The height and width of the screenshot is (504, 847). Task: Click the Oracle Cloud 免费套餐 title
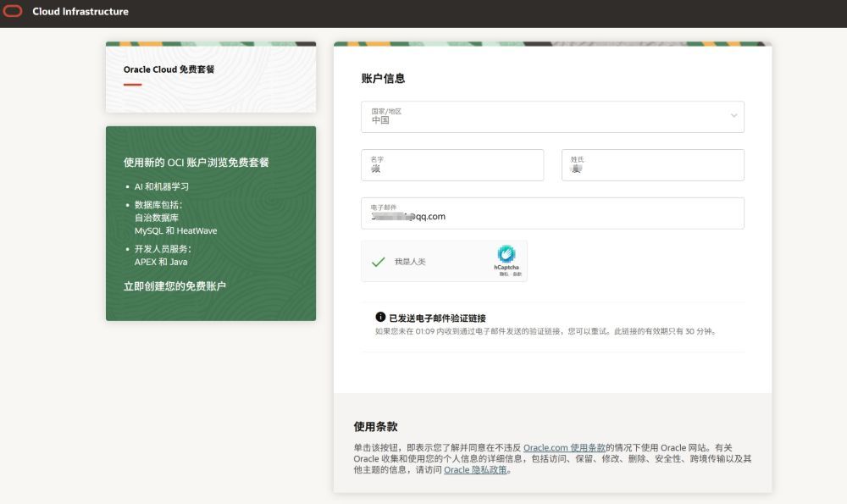point(169,69)
